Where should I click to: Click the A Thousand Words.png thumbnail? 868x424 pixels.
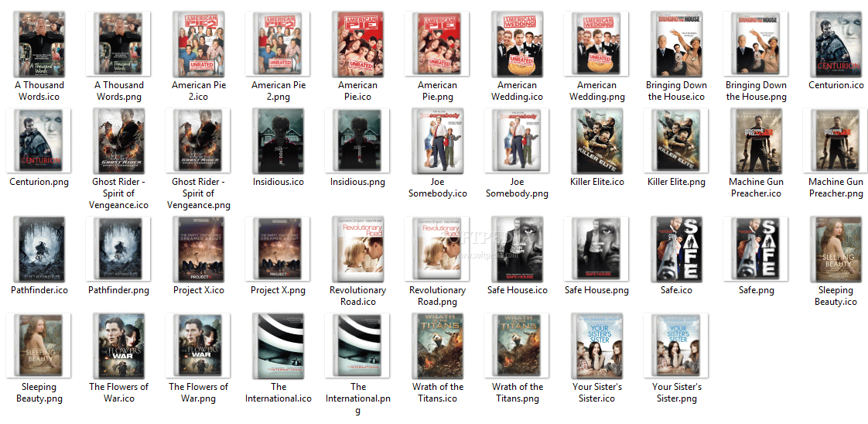[x=118, y=44]
